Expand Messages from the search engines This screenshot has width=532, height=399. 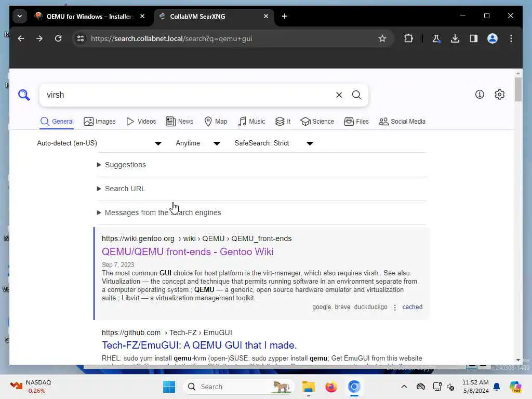[x=163, y=212]
